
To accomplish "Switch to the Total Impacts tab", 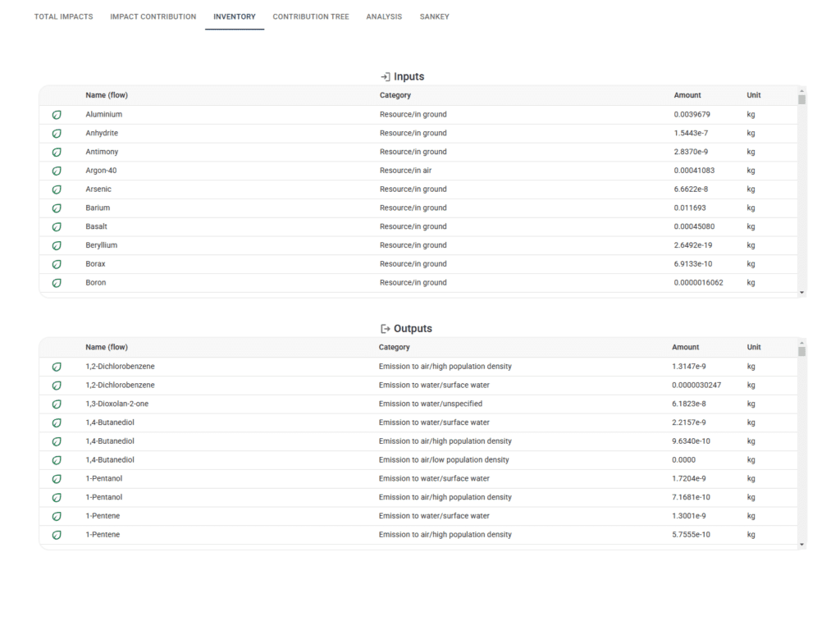I will pyautogui.click(x=63, y=16).
